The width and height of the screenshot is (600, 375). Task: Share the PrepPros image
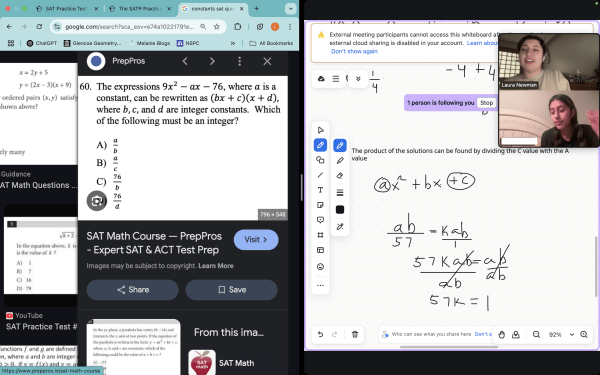pos(132,290)
